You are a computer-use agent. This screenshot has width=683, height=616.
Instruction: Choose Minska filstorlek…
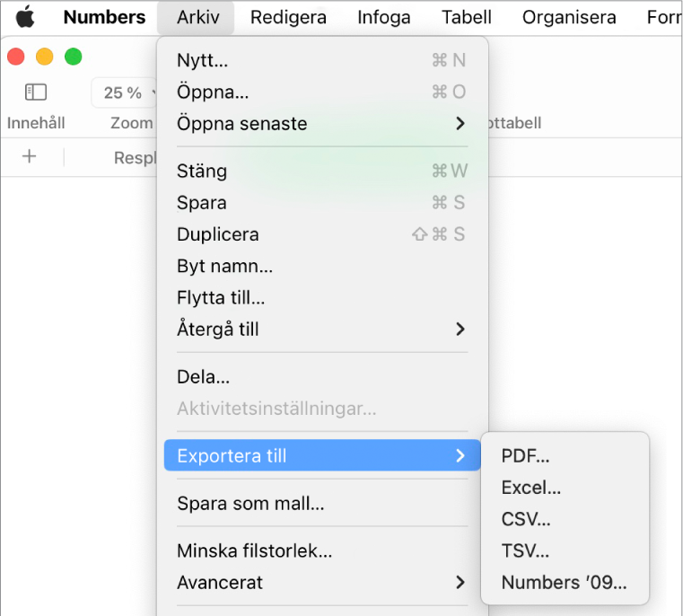pos(322,551)
